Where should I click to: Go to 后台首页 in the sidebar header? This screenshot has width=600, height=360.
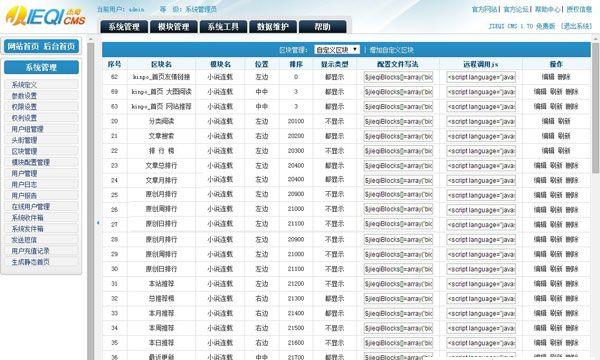59,47
